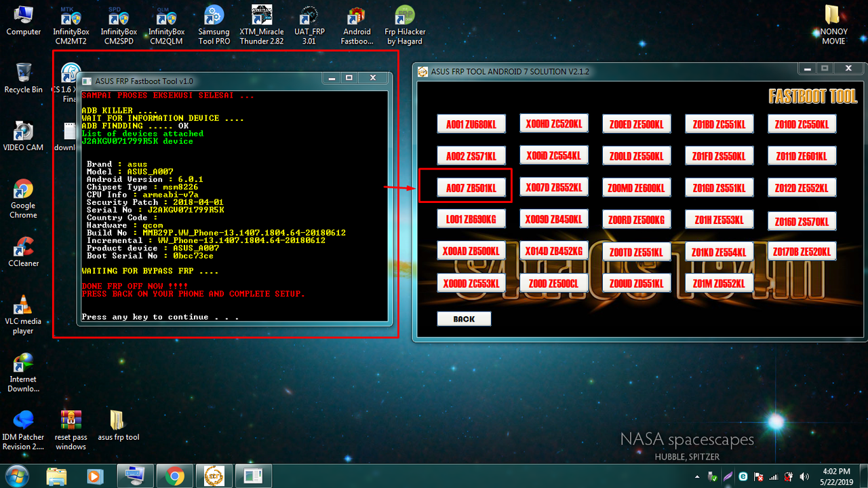868x488 pixels.
Task: Open VLC media player shortcut
Action: coord(24,314)
